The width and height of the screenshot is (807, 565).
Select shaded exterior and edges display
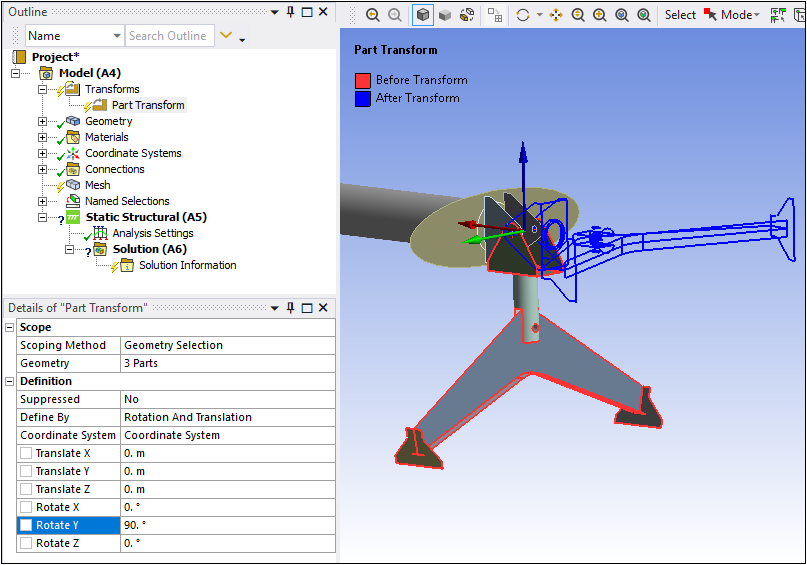tap(423, 15)
